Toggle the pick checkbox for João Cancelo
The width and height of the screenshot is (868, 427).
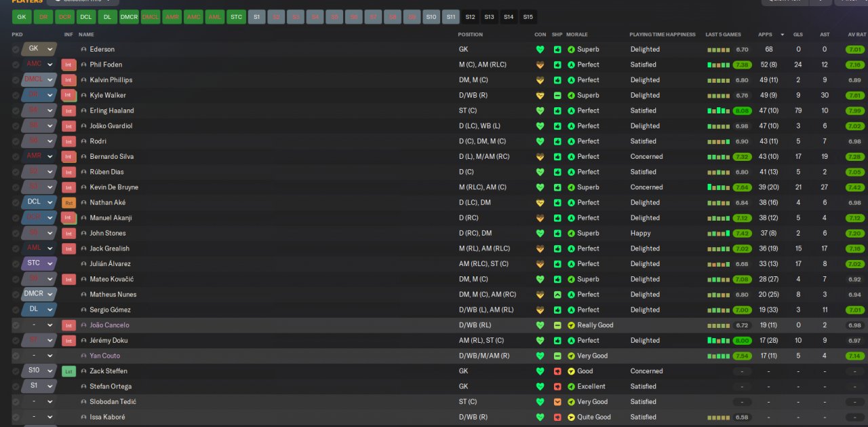pos(16,325)
